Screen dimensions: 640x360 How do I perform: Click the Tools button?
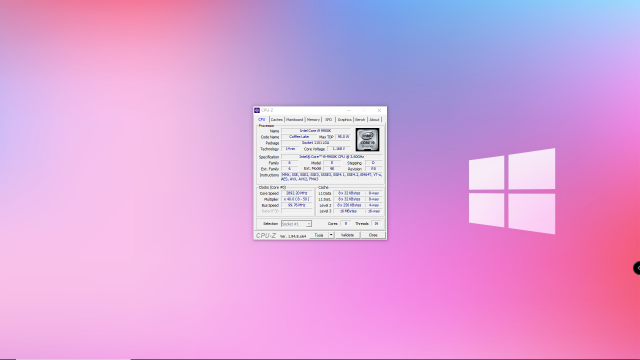(319, 235)
